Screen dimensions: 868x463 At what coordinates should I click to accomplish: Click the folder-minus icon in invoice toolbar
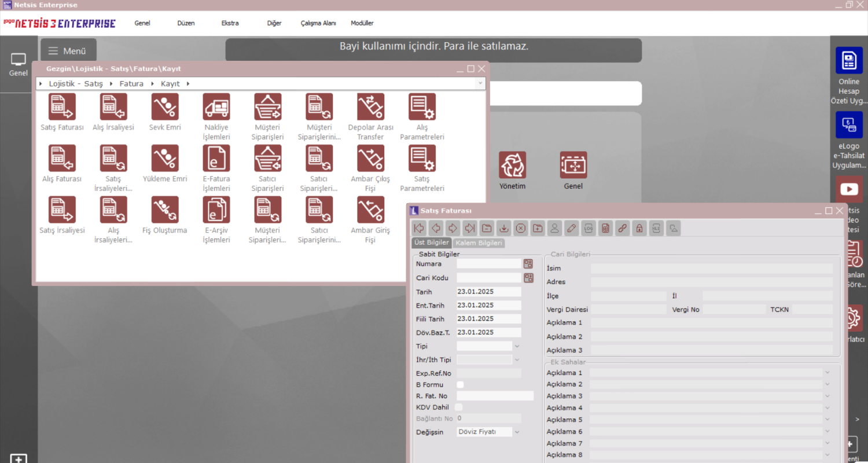[x=487, y=228]
